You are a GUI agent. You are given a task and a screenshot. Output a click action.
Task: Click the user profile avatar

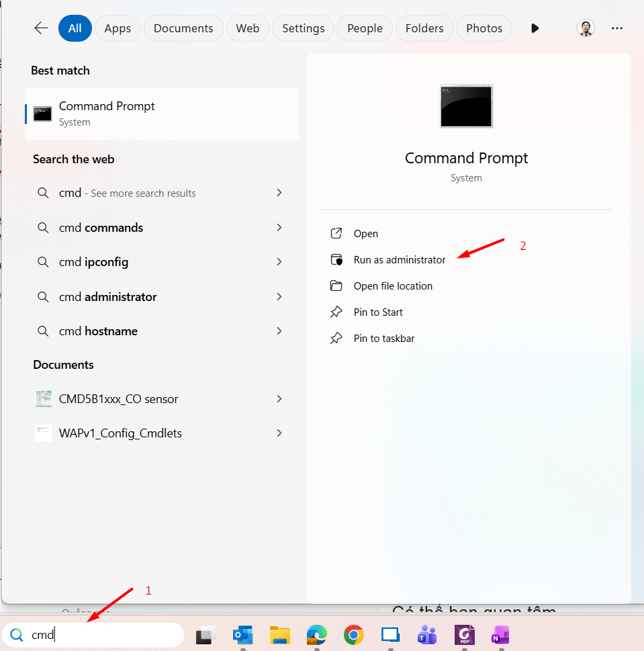pyautogui.click(x=586, y=28)
